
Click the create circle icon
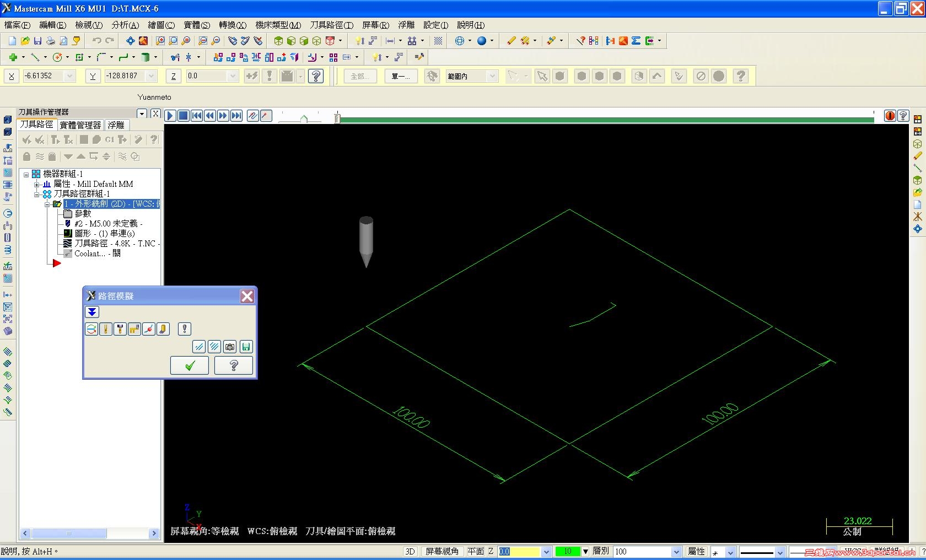pos(57,57)
